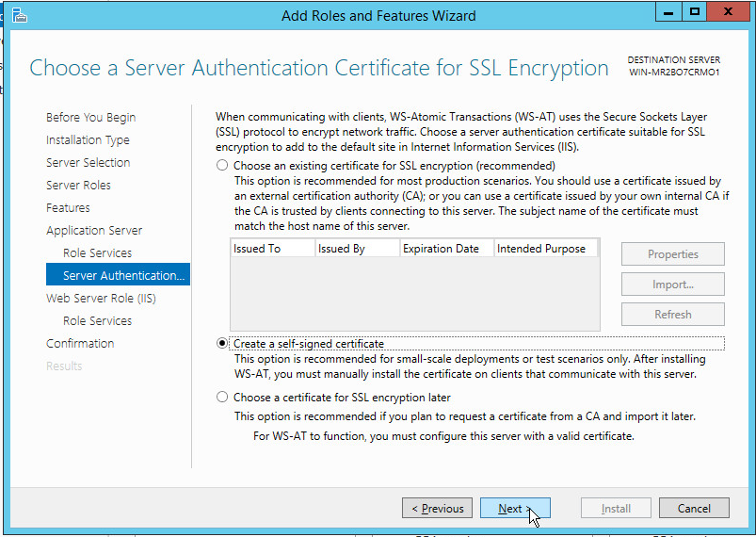Jump to the Features step
This screenshot has height=537, width=756.
pos(68,208)
